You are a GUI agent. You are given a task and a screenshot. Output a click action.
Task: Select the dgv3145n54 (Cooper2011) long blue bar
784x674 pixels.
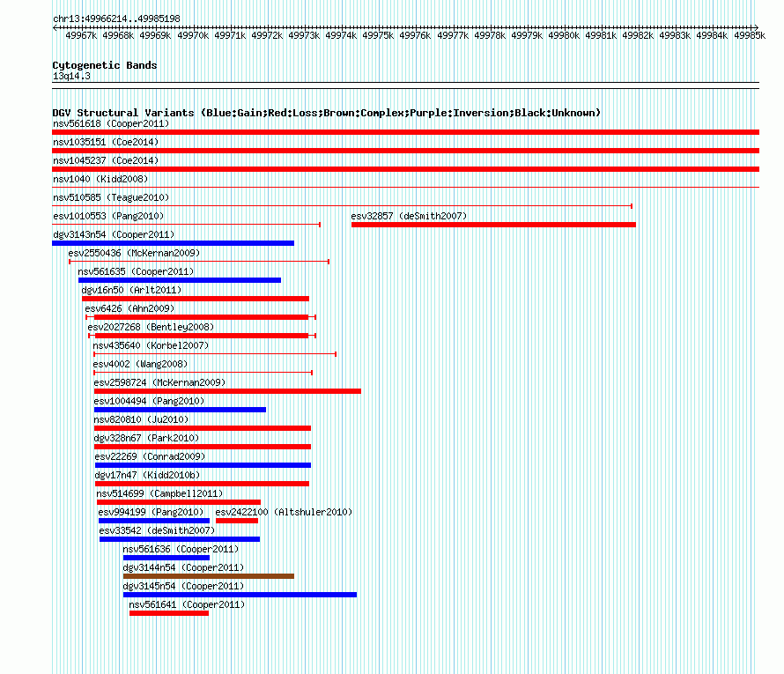pyautogui.click(x=240, y=595)
